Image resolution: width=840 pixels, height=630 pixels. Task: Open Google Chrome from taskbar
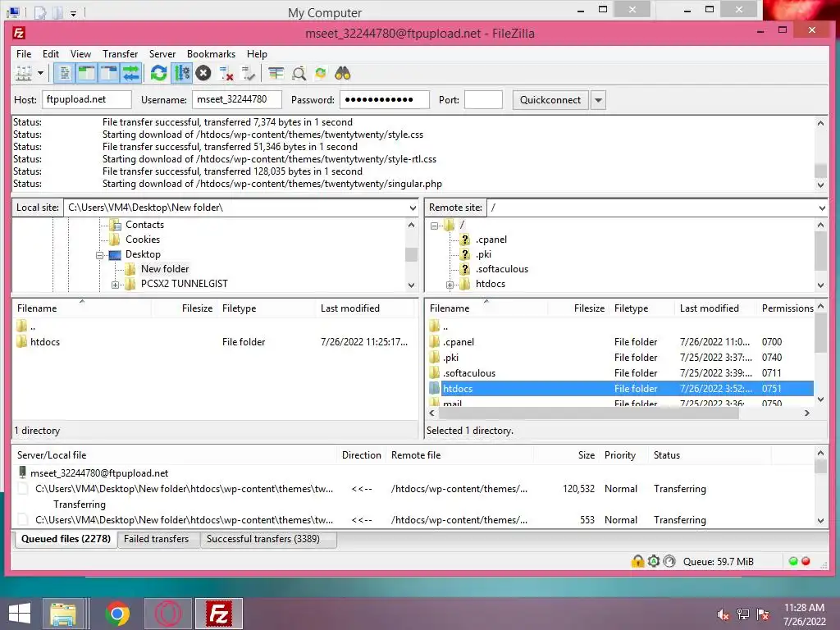(x=117, y=614)
